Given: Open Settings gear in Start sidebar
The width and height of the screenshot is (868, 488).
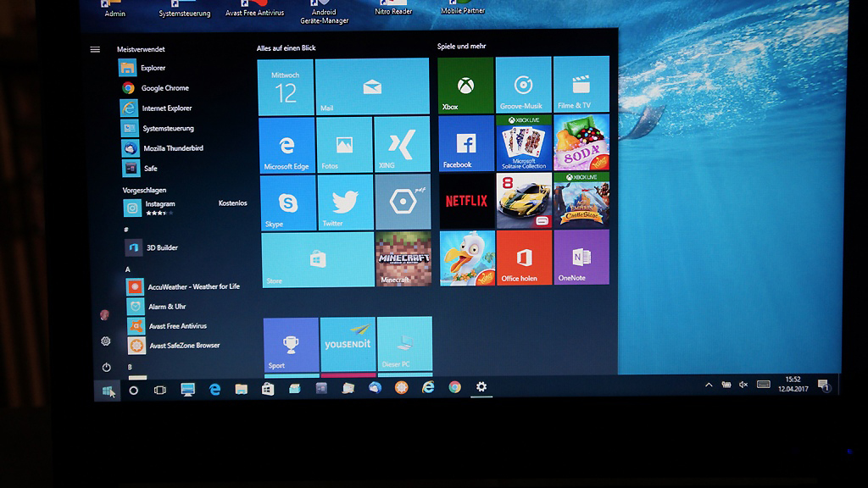Looking at the screenshot, I should click(x=106, y=341).
